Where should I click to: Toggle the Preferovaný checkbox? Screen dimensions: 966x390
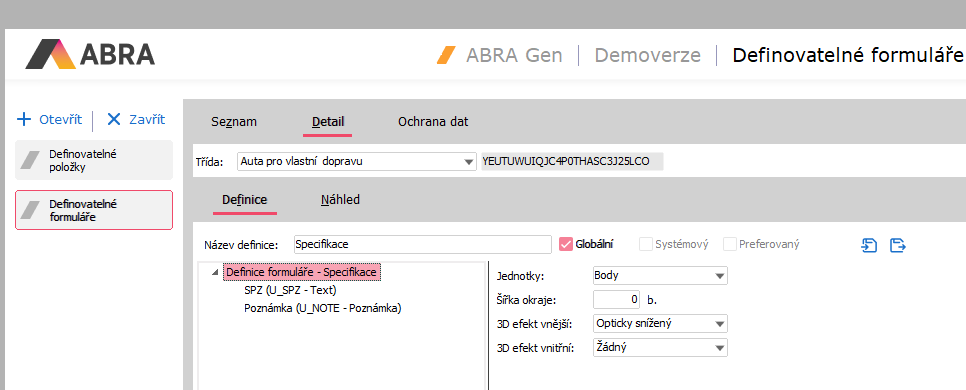[729, 244]
